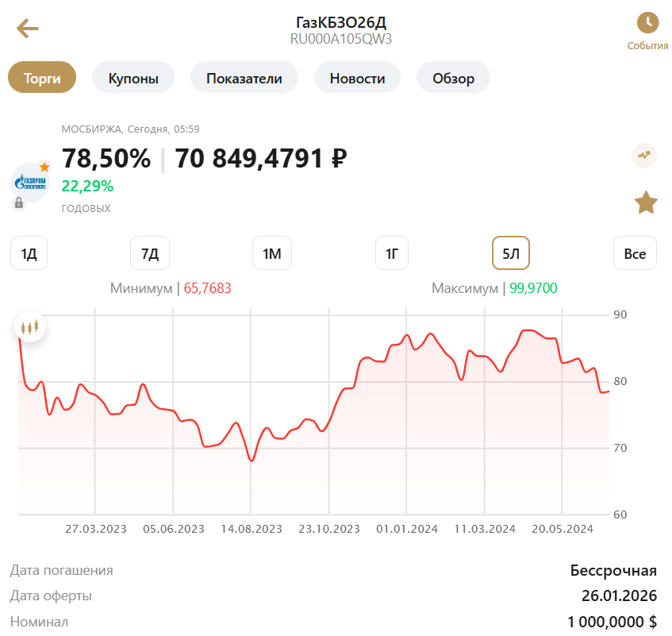Switch to the Купоны tab

tap(133, 77)
